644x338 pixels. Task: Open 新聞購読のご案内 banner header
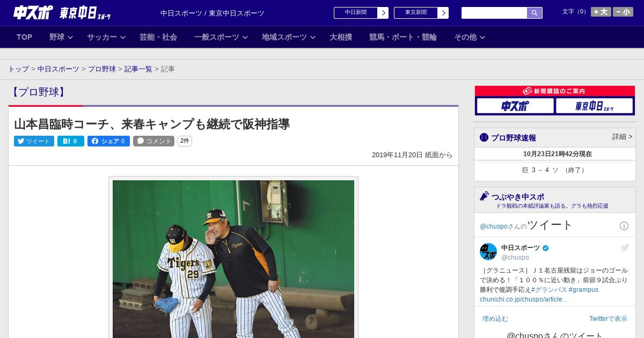[x=555, y=91]
